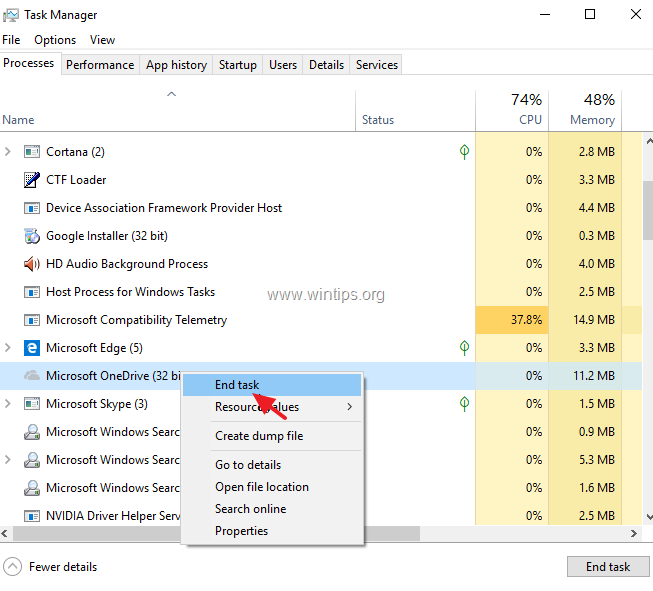The width and height of the screenshot is (653, 591).
Task: Choose Open file location in context menu
Action: tap(272, 487)
